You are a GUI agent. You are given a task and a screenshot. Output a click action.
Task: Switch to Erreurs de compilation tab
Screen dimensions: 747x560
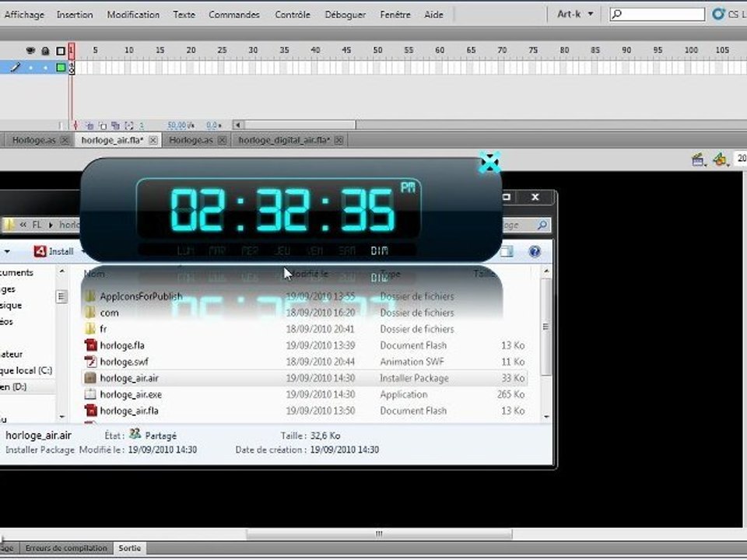tap(66, 548)
